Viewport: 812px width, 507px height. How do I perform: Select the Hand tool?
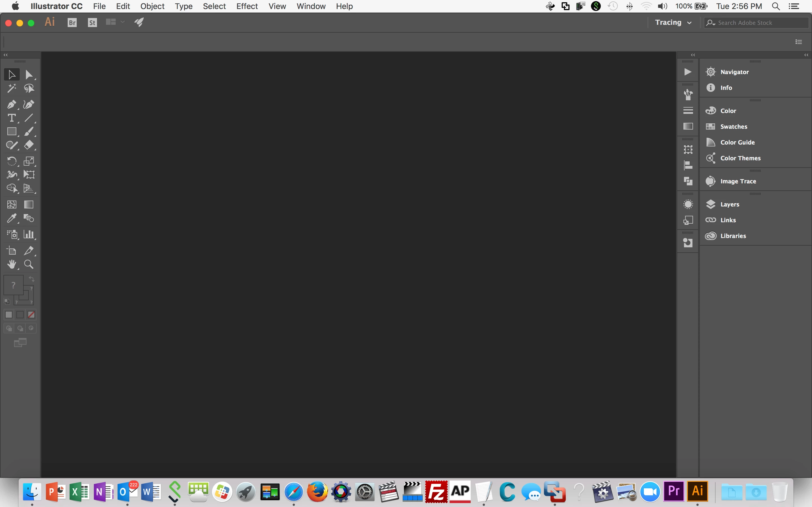tap(11, 264)
